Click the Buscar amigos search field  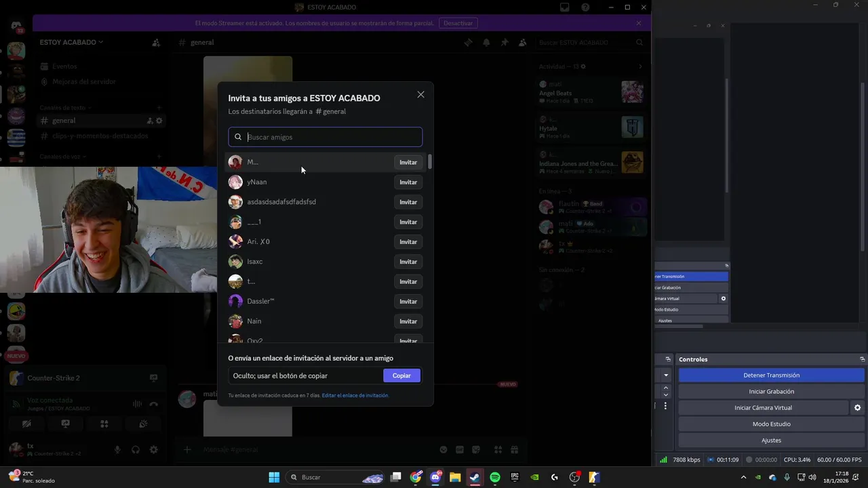325,137
